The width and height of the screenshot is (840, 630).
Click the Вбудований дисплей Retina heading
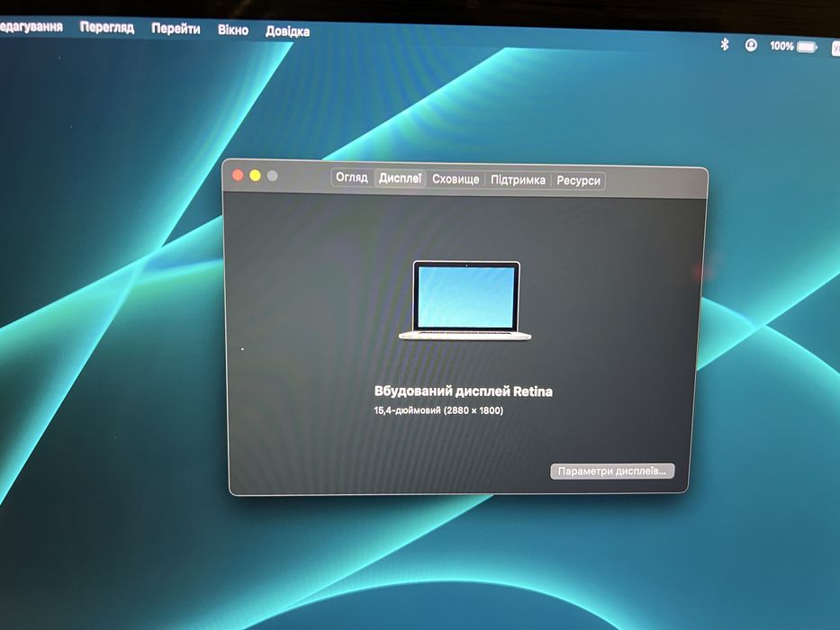pyautogui.click(x=463, y=391)
